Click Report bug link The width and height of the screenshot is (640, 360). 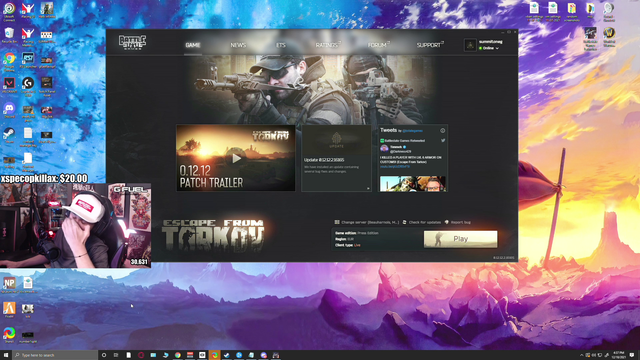(x=458, y=222)
